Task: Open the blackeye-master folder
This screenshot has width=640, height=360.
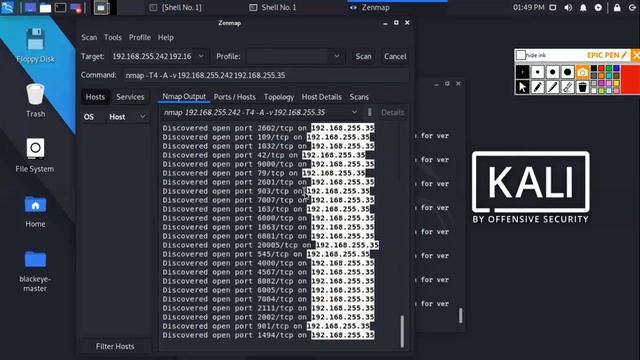Action: [35, 270]
